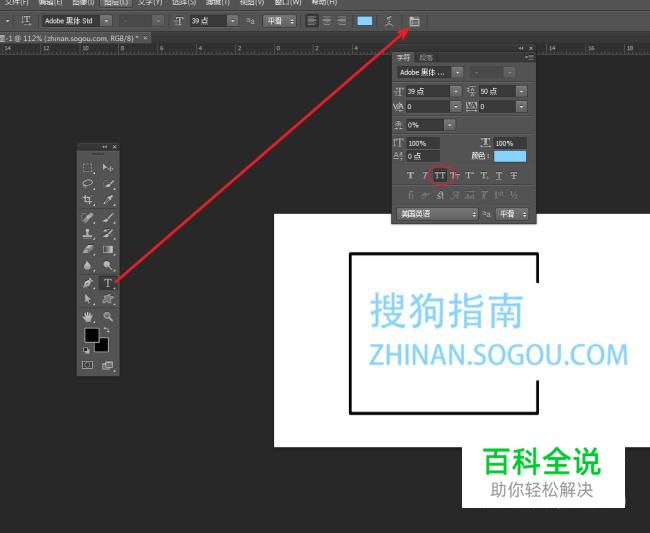Select the Dodge tool
Image resolution: width=650 pixels, height=533 pixels.
[108, 265]
